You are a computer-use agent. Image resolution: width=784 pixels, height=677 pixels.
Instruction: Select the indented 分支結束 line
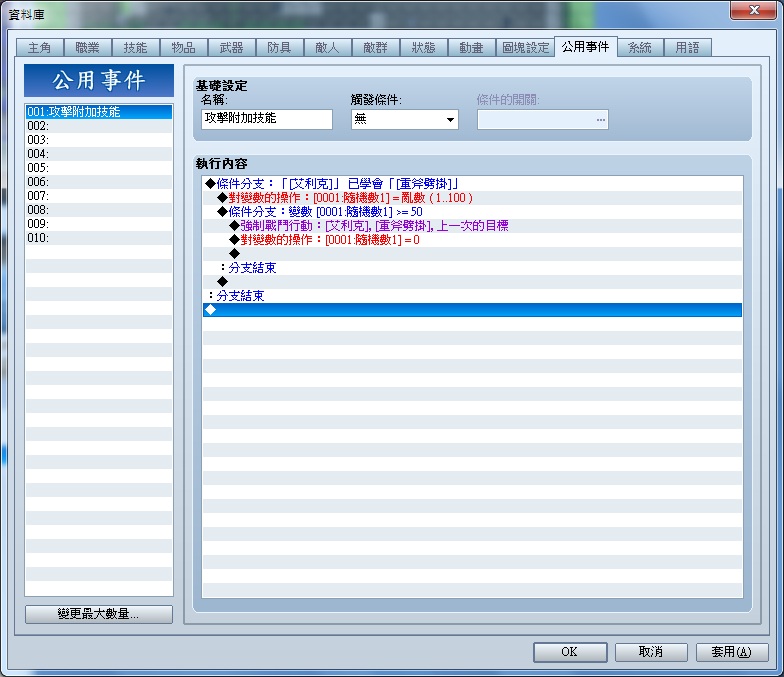tap(472, 268)
